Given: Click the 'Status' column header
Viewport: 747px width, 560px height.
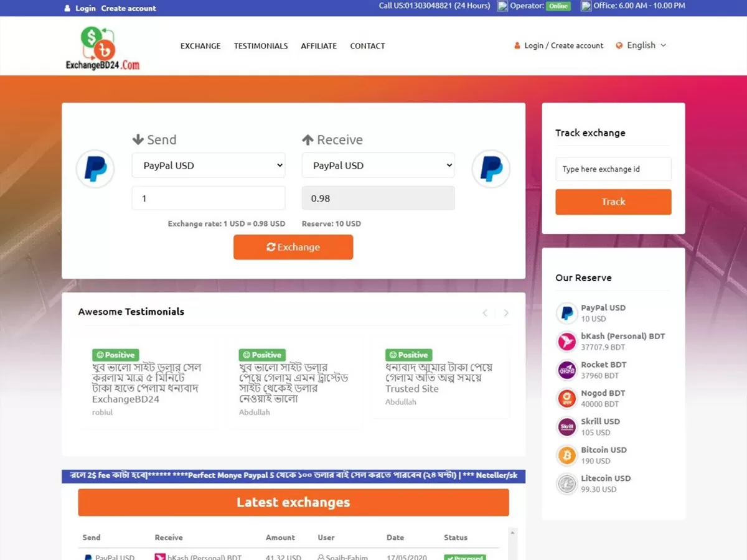Looking at the screenshot, I should 456,538.
